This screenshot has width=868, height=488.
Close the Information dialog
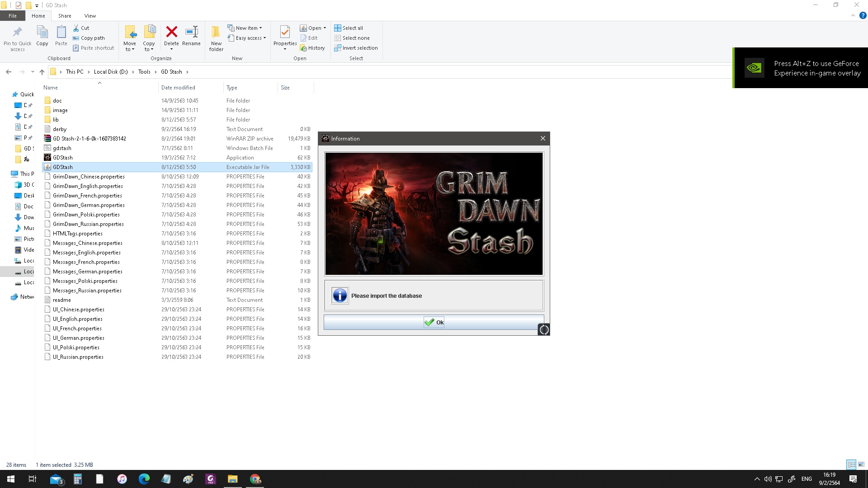click(543, 138)
